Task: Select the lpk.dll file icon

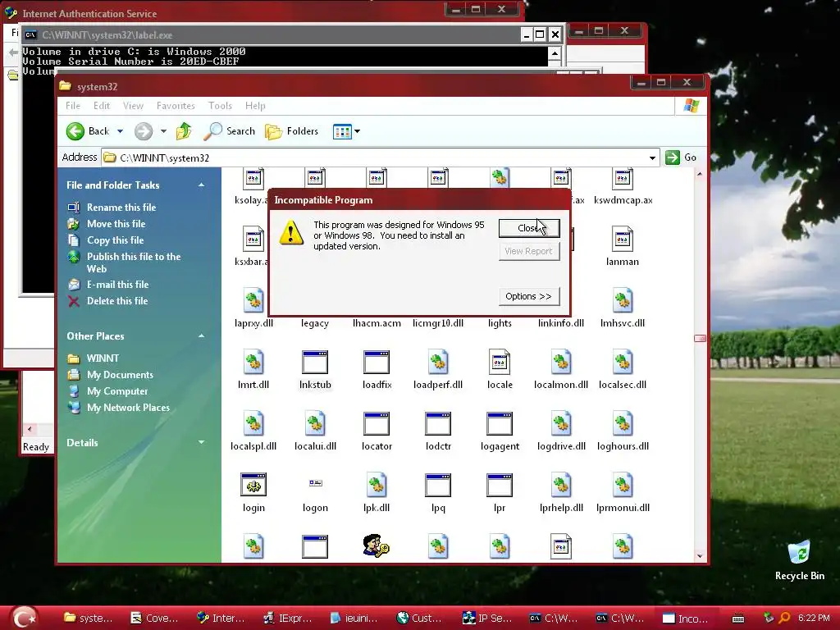Action: point(377,486)
